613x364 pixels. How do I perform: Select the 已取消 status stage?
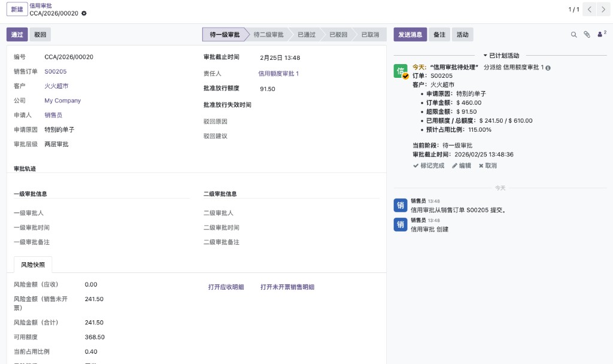tap(370, 34)
